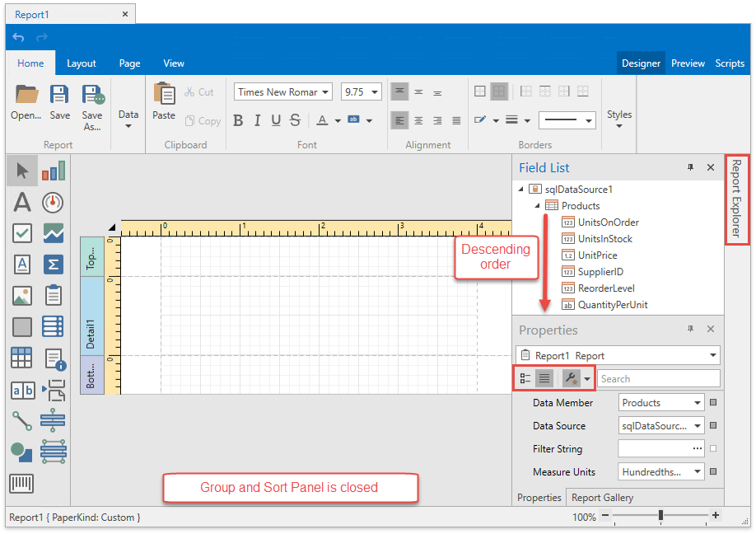This screenshot has height=534, width=756.
Task: Open the Report Gallery tab
Action: [x=602, y=498]
